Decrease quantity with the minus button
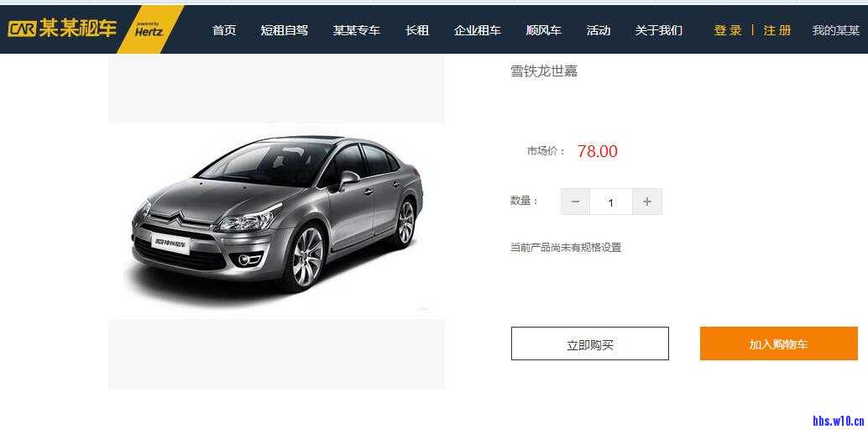 point(575,202)
